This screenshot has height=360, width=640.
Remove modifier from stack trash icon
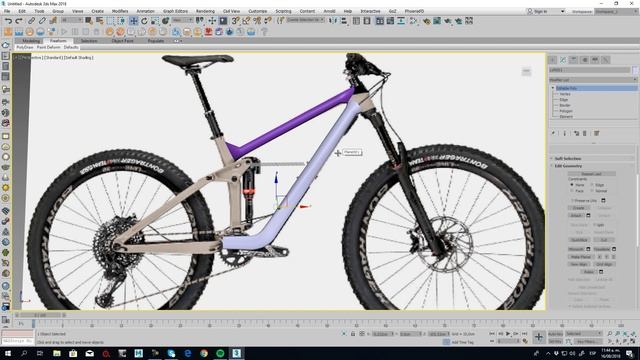[585, 133]
